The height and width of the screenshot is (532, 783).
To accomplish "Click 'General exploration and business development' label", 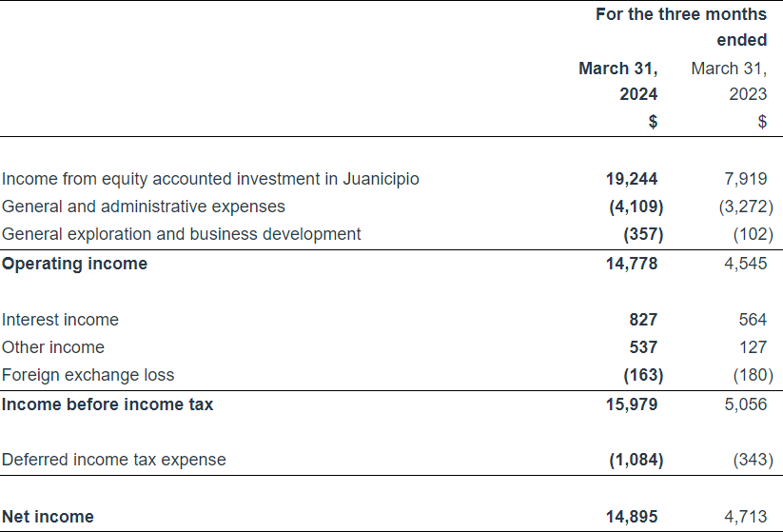I will pyautogui.click(x=181, y=234).
